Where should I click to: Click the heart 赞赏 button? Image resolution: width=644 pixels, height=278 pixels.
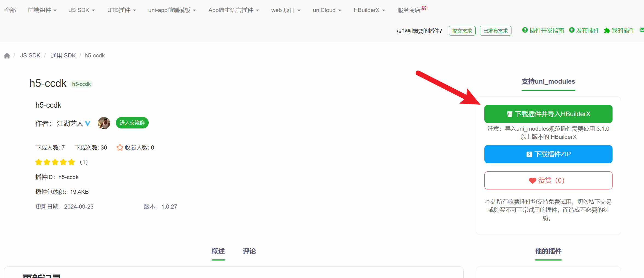[548, 180]
